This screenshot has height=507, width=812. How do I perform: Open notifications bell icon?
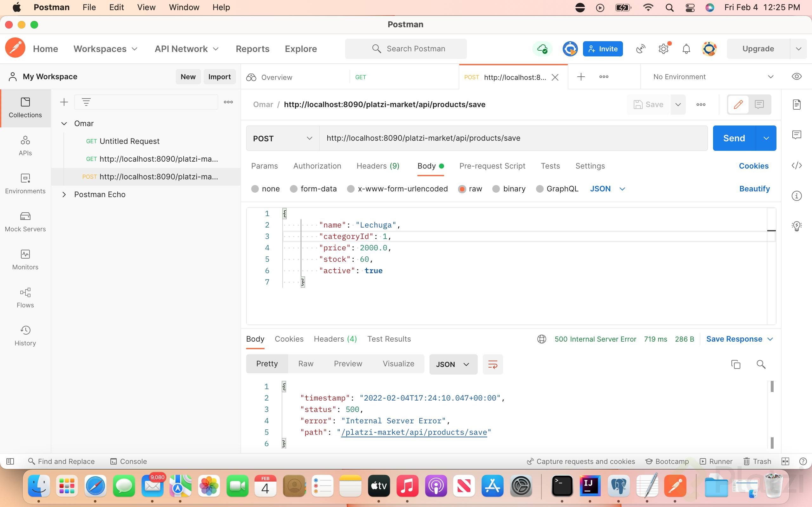click(x=686, y=49)
